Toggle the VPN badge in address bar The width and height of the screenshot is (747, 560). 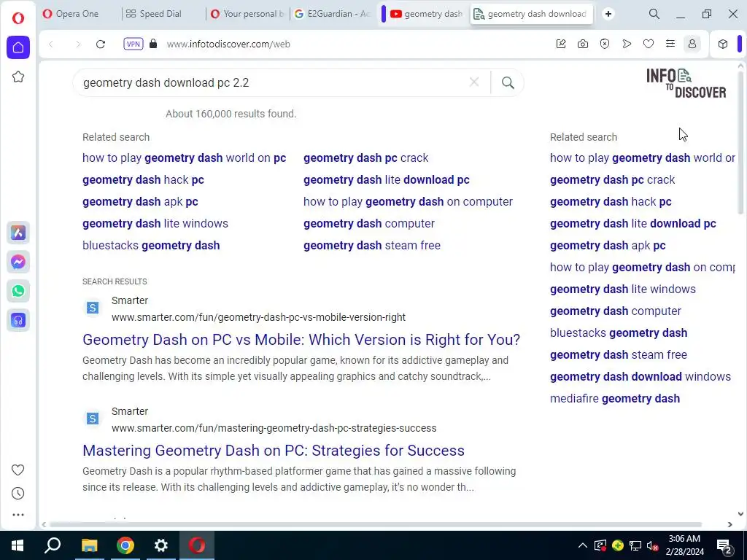(133, 44)
